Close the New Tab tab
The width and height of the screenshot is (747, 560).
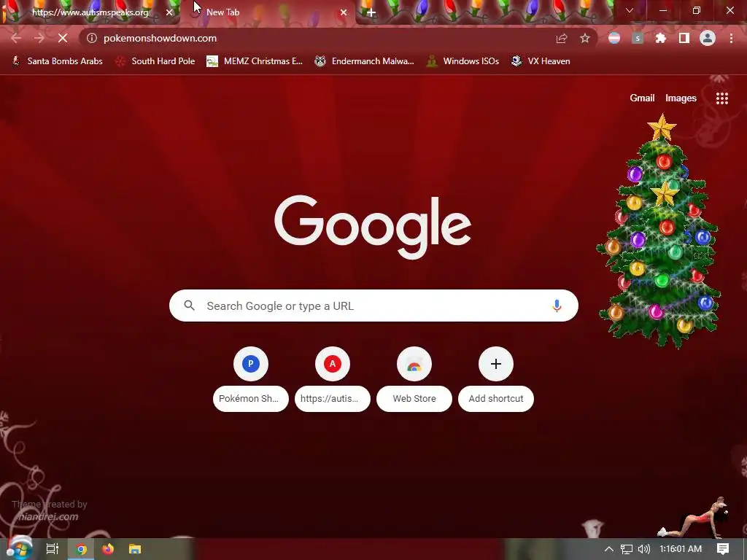click(344, 12)
